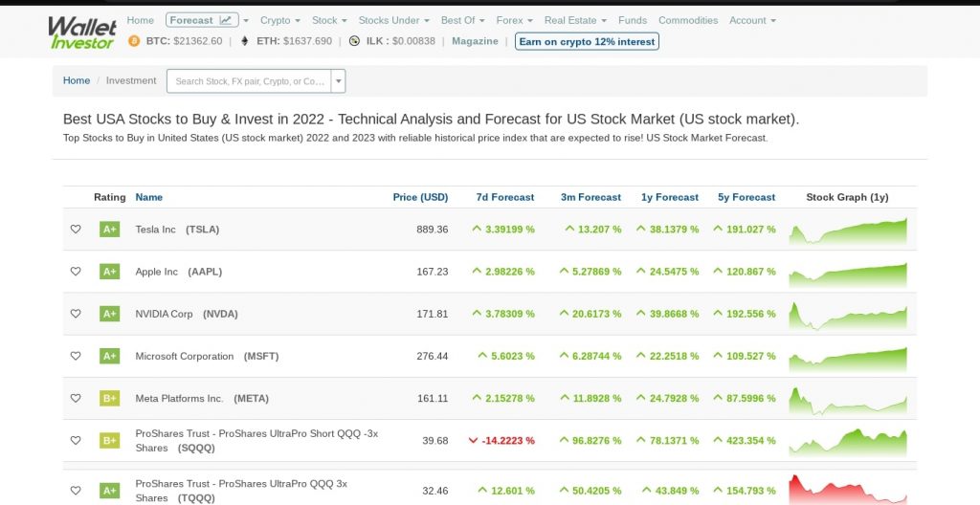Screen dimensions: 980x505
Task: Open the Magazine link
Action: pyautogui.click(x=475, y=41)
